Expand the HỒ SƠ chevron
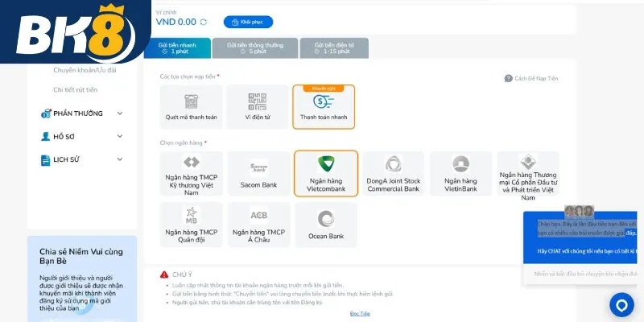Screen dimensions: 644x322 [120, 136]
